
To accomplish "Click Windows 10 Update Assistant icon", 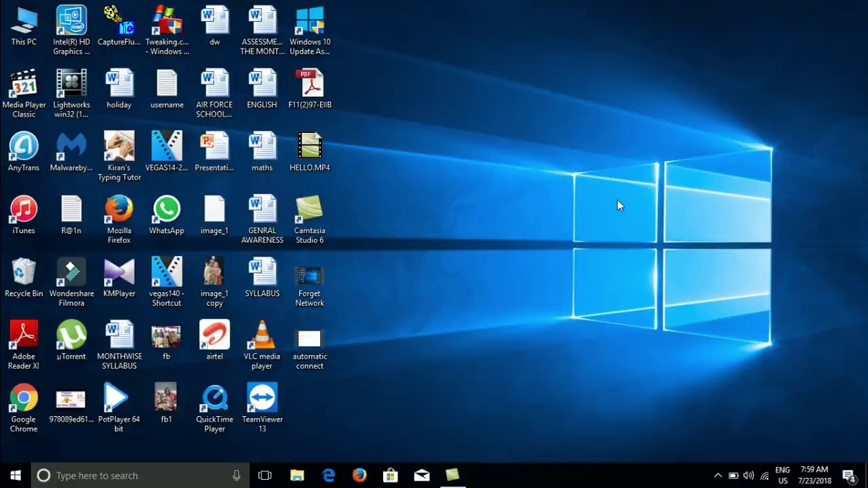I will (310, 30).
